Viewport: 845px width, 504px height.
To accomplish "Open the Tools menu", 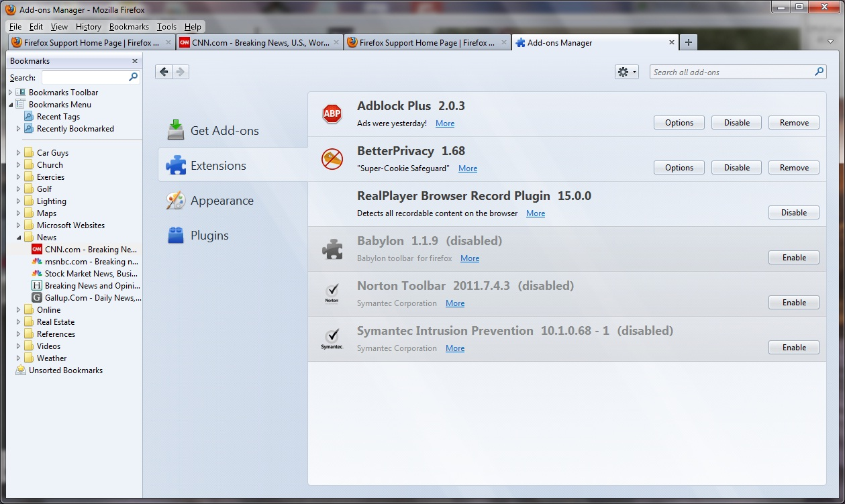I will 166,27.
